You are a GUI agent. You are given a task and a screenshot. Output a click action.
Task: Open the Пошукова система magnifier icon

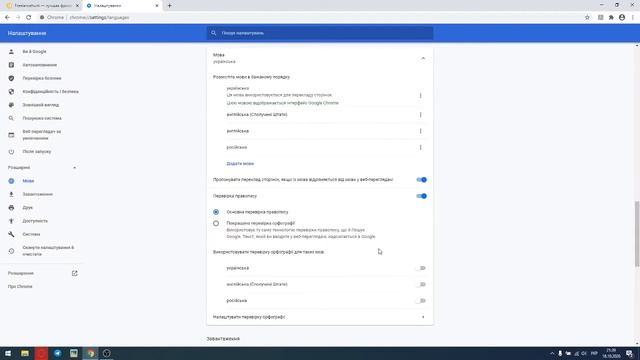[x=11, y=118]
